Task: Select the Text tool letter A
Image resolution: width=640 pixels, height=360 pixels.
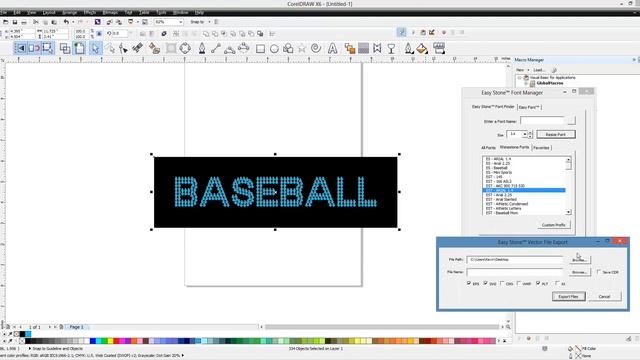Action: 333,49
